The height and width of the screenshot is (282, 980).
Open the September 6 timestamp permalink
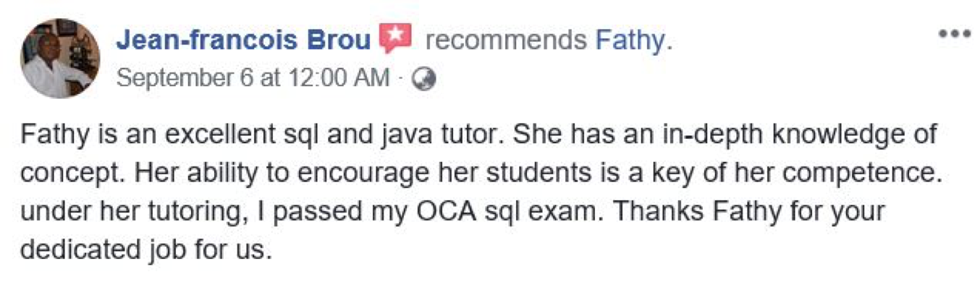coord(188,78)
